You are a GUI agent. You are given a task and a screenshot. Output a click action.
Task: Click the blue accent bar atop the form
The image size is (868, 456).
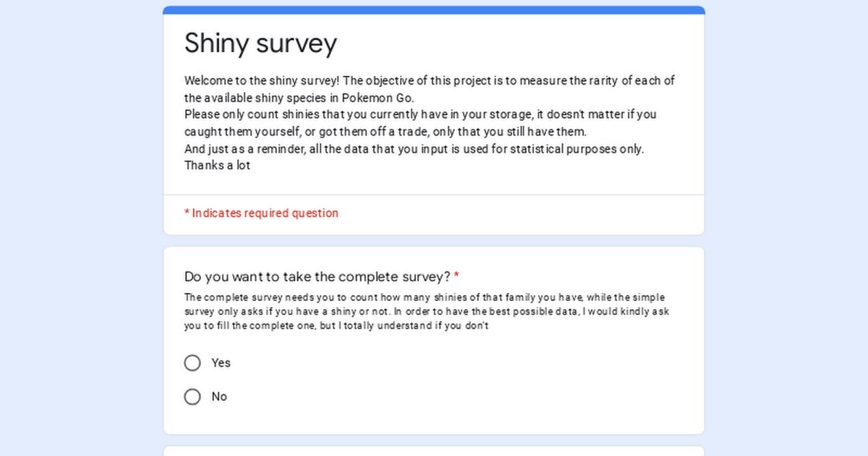click(434, 10)
